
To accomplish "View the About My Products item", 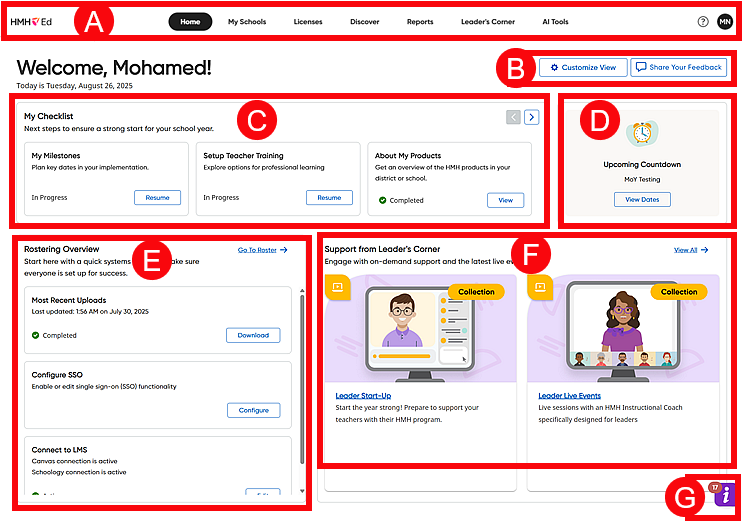I will click(x=506, y=200).
